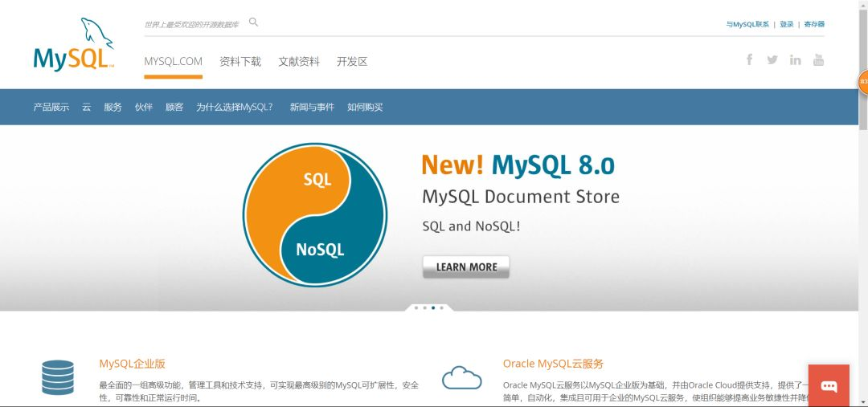The image size is (868, 407).
Task: Open 为什么选择MySQL? menu item
Action: [x=235, y=108]
